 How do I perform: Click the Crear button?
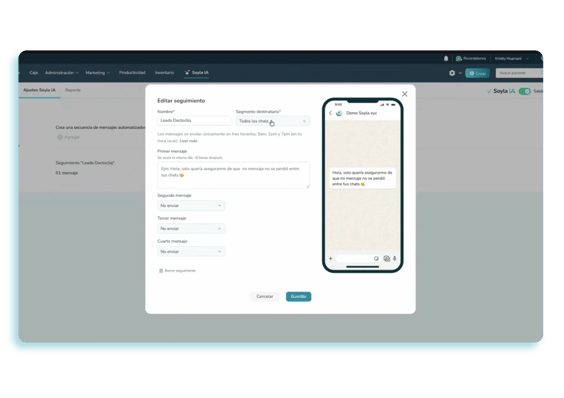coord(477,73)
